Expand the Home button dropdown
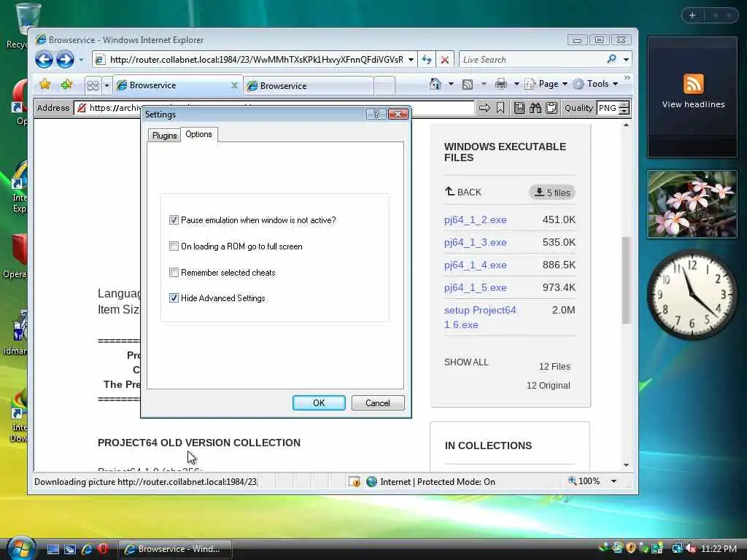Viewport: 747px width, 560px height. [451, 85]
